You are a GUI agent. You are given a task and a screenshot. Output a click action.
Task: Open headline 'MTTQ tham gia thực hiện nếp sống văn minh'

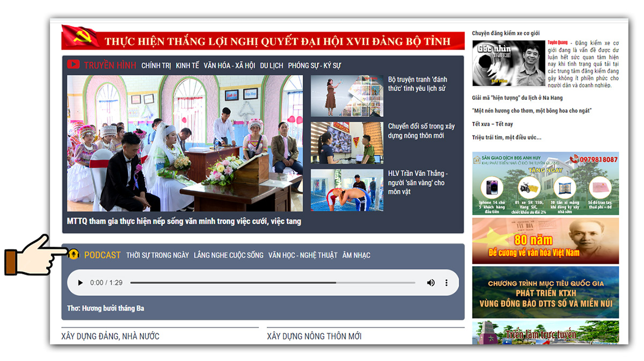pos(184,221)
